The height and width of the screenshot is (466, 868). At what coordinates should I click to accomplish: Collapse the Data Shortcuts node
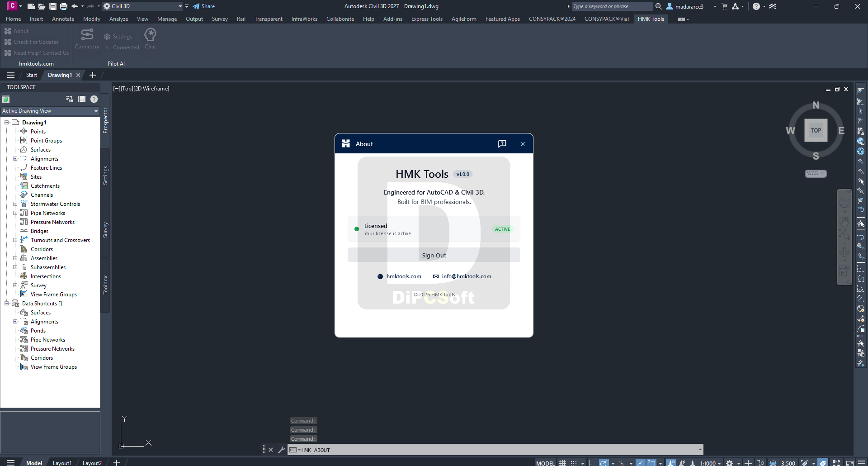pos(7,304)
